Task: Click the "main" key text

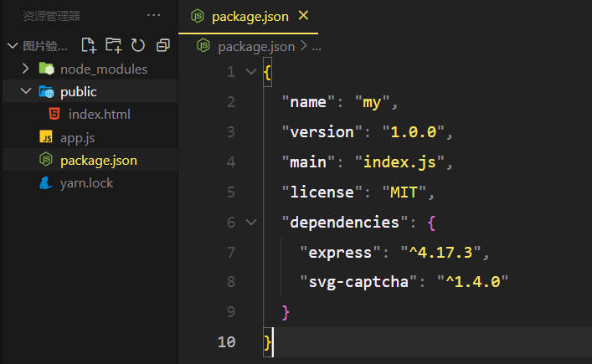Action: [x=308, y=162]
